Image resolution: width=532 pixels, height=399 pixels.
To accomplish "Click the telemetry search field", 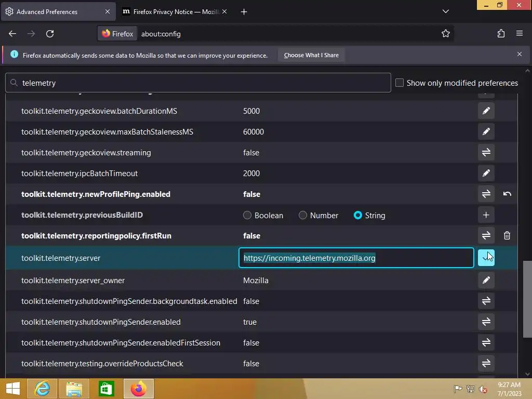I will click(198, 83).
